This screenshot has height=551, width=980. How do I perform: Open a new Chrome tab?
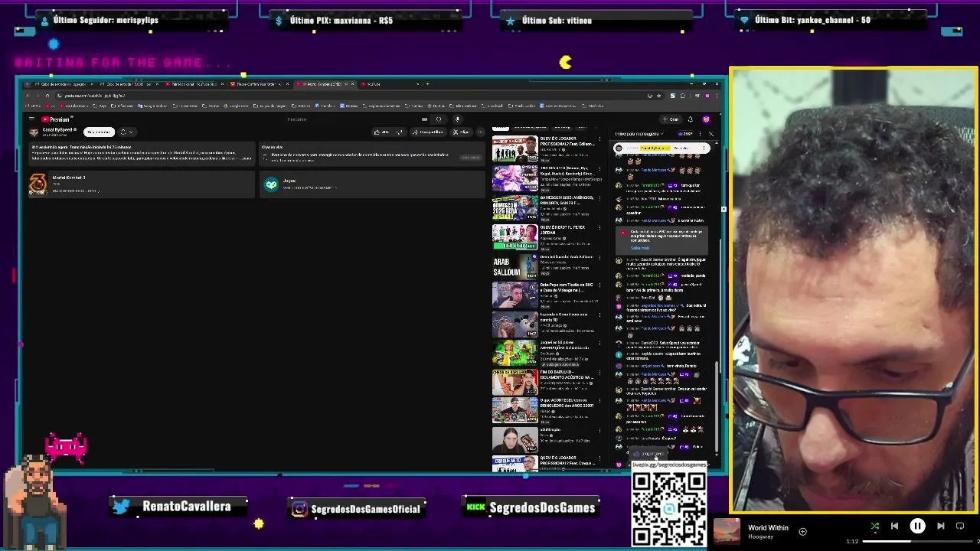tap(428, 83)
